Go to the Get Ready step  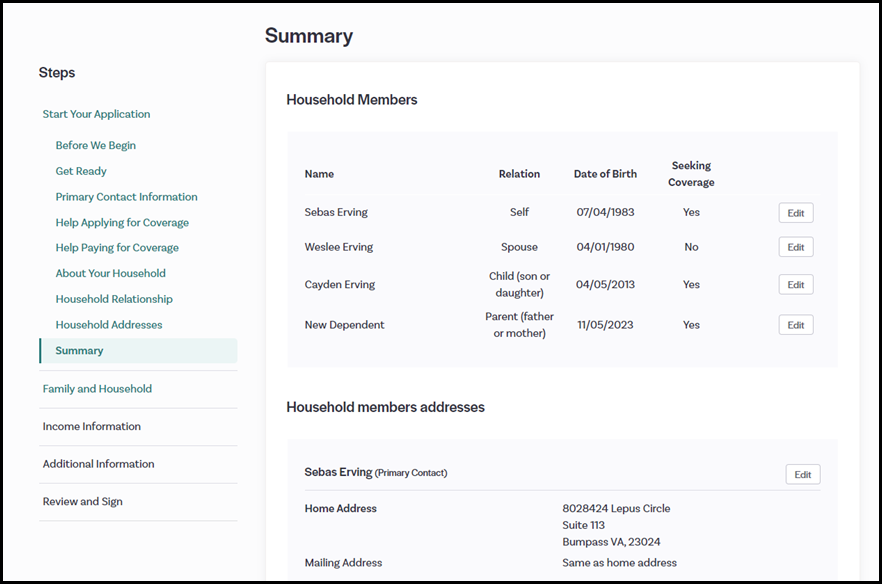click(x=81, y=171)
